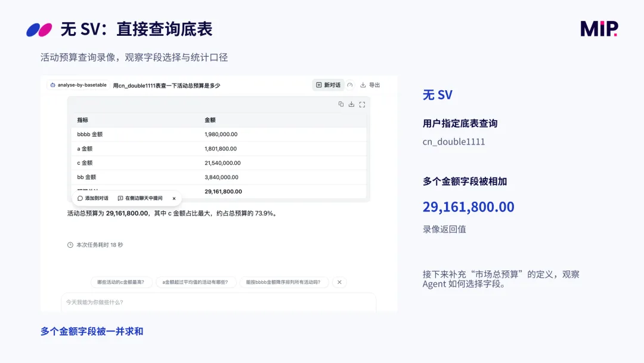This screenshot has height=363, width=644.
Task: Click the value 3,840,000.00
Action: click(221, 177)
